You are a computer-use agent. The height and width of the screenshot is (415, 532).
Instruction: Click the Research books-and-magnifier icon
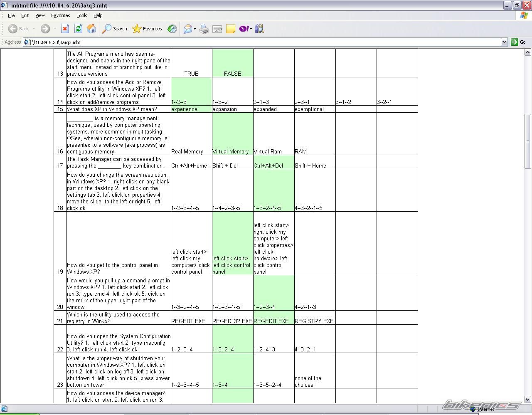(260, 29)
